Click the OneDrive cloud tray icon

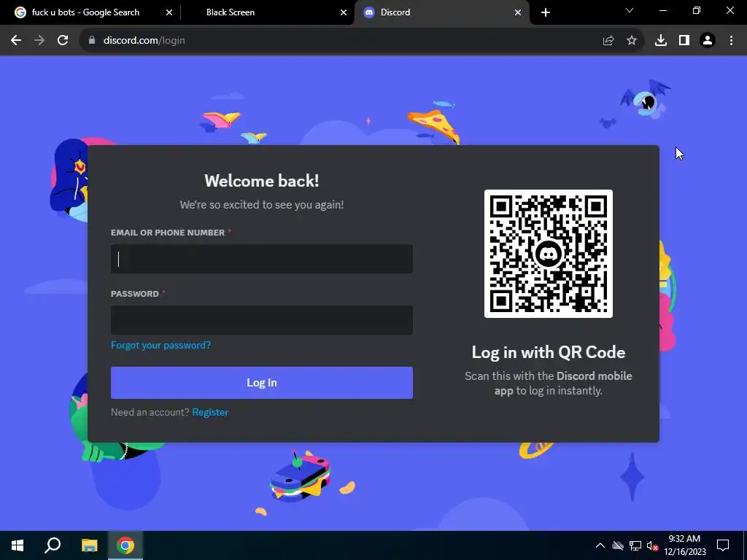(x=618, y=545)
